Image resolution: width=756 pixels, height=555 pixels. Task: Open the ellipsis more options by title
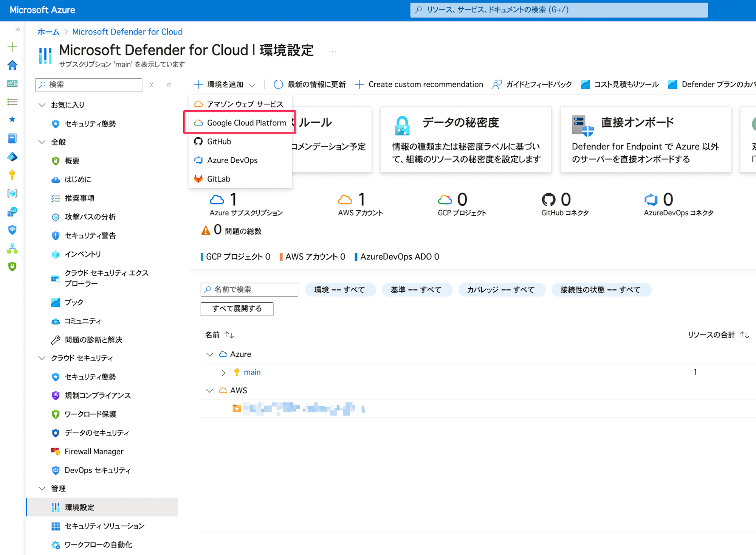click(332, 51)
